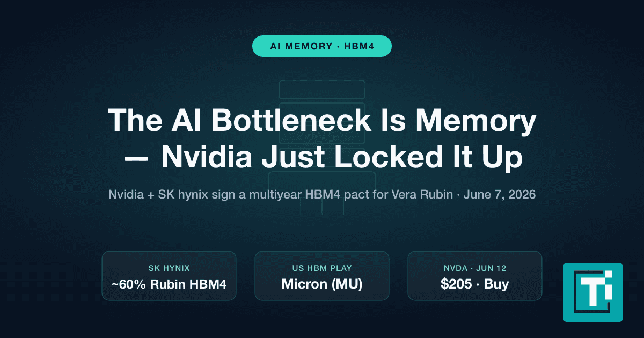644x338 pixels.
Task: Click 'Vera Rubin' in the subtitle
Action: coord(423,194)
